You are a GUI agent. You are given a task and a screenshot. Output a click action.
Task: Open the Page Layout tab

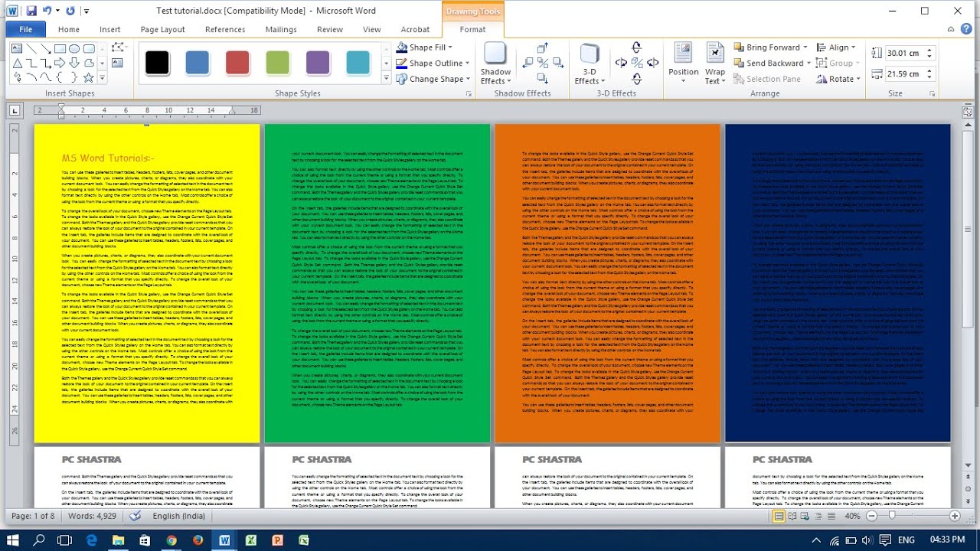pos(162,29)
